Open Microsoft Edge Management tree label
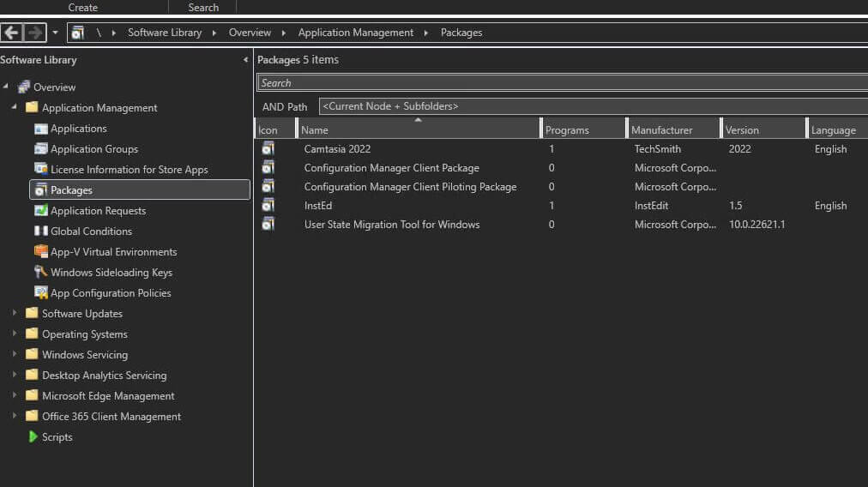This screenshot has width=868, height=487. pos(108,396)
